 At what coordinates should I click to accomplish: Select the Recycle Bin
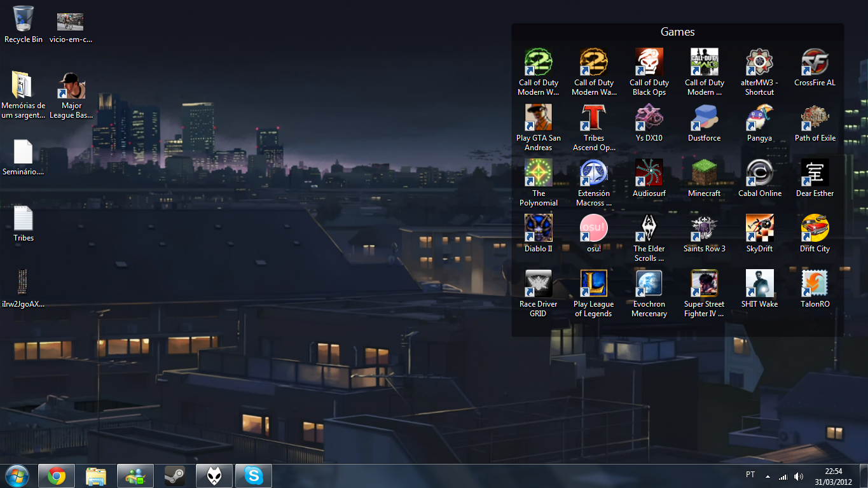click(x=24, y=19)
